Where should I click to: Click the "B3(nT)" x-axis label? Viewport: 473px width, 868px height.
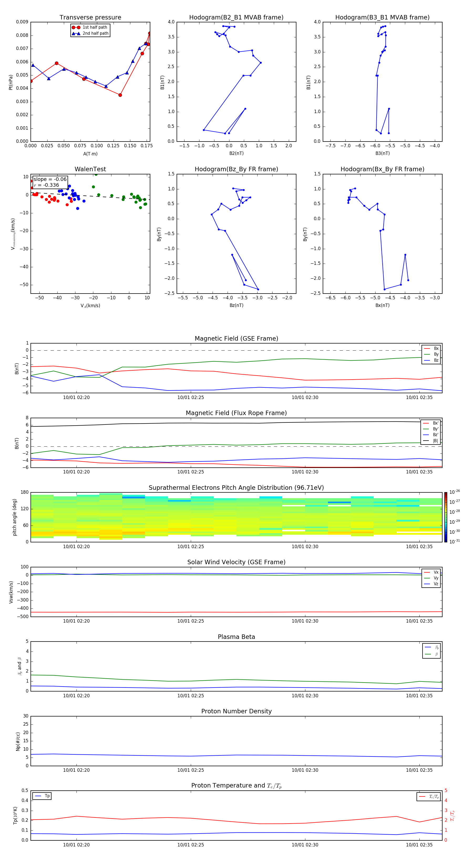click(382, 153)
